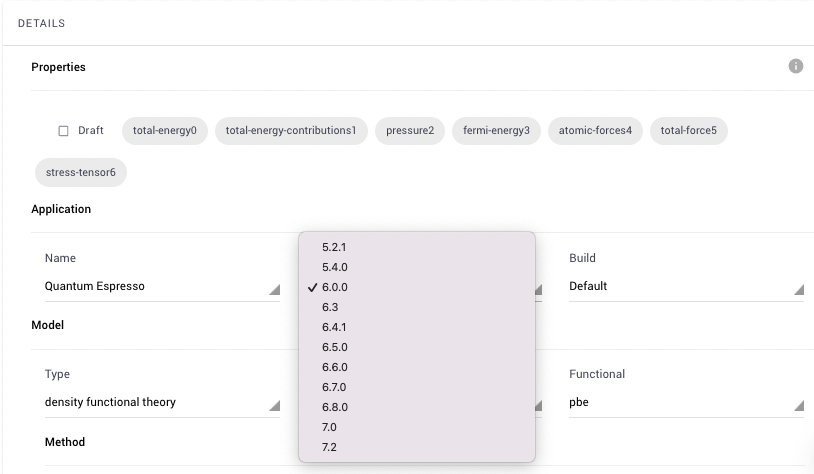Select the total-energy-contributions1 chip
Image resolution: width=814 pixels, height=474 pixels.
point(291,130)
